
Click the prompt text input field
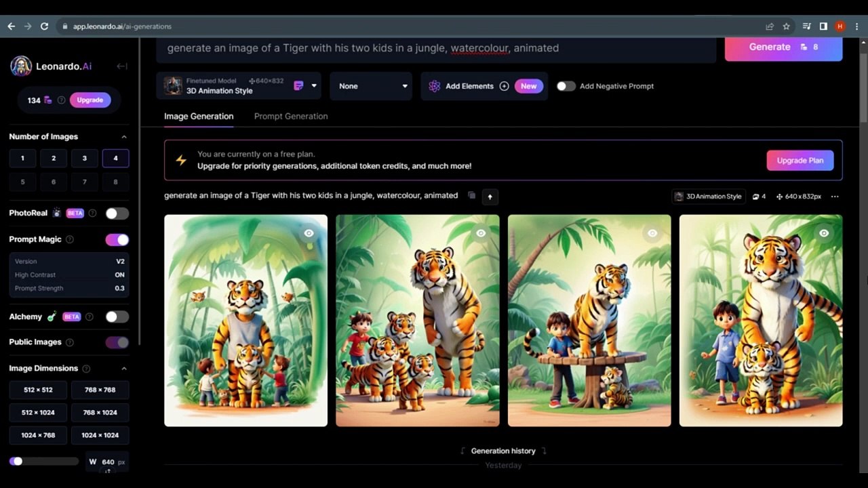click(x=436, y=48)
